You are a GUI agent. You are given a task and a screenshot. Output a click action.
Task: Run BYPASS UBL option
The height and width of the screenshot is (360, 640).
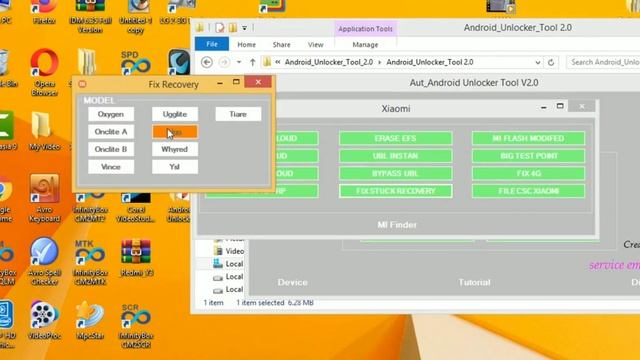(x=396, y=173)
